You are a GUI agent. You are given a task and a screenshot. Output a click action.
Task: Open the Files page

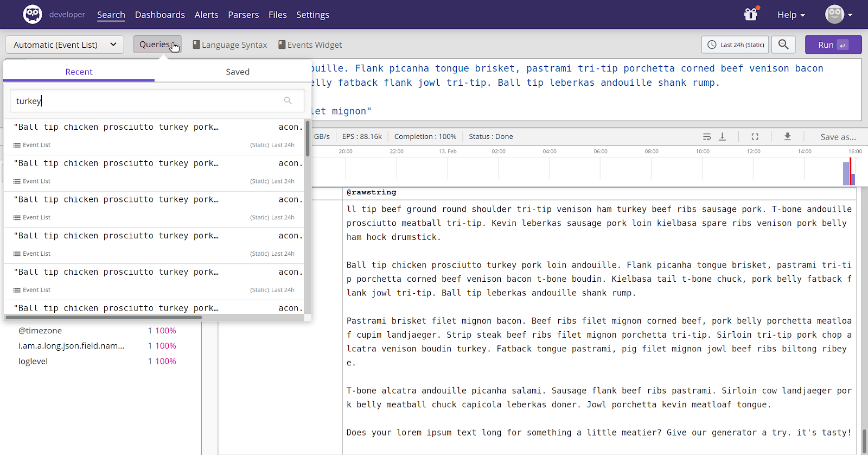[x=278, y=15]
